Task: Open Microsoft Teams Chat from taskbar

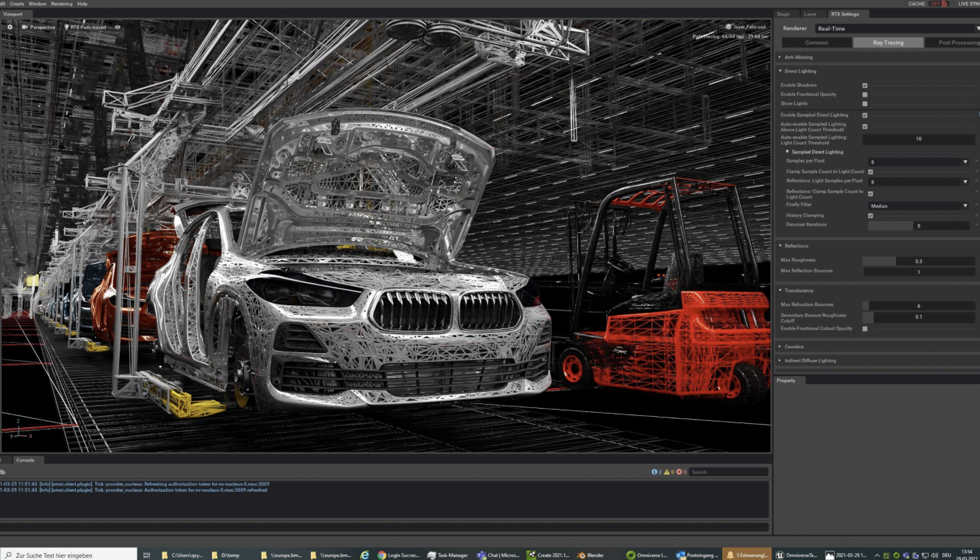Action: point(498,555)
